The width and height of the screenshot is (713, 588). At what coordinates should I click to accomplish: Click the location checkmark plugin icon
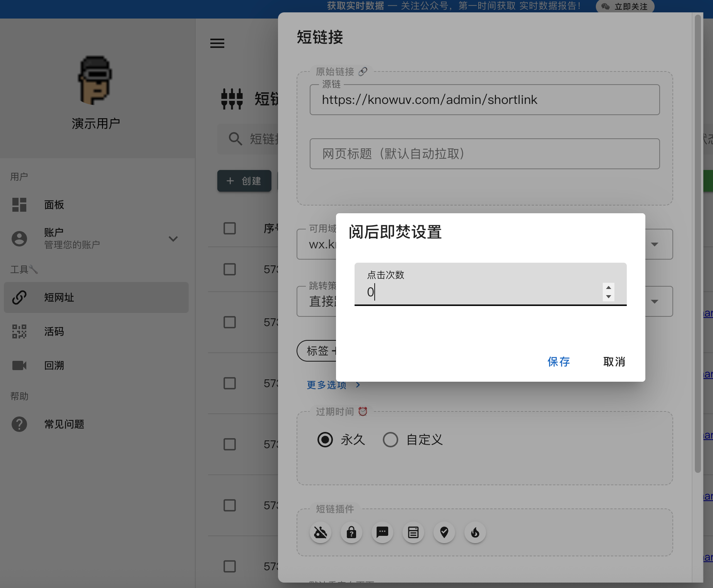(444, 533)
